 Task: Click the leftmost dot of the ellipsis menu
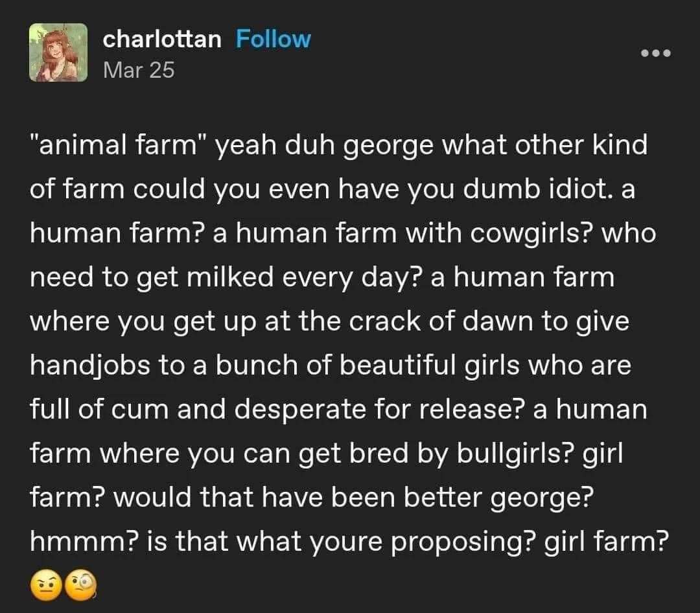[644, 53]
